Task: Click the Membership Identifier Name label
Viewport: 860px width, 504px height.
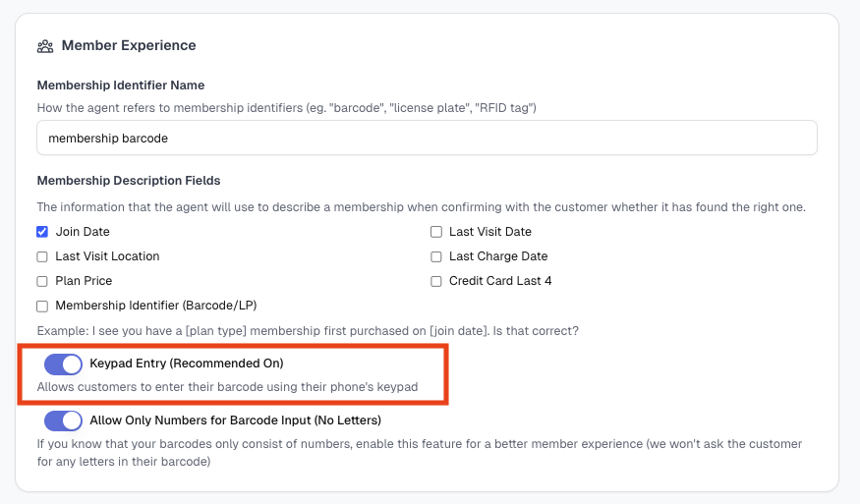Action: click(x=121, y=85)
